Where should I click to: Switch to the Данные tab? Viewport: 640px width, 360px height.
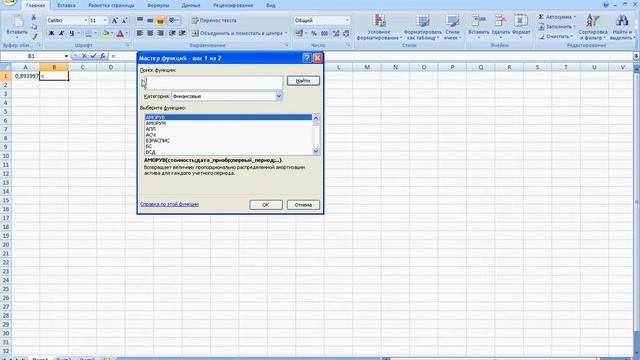click(x=191, y=5)
